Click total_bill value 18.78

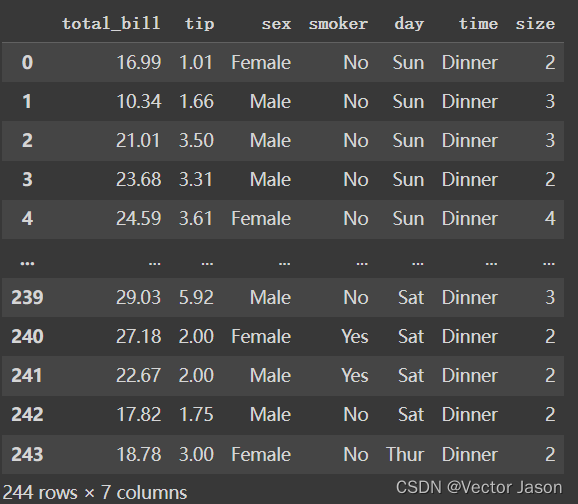(x=139, y=454)
